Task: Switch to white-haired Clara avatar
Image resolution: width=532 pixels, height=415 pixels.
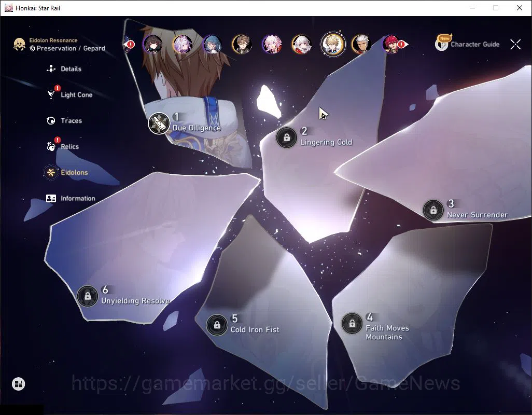Action: click(x=302, y=45)
